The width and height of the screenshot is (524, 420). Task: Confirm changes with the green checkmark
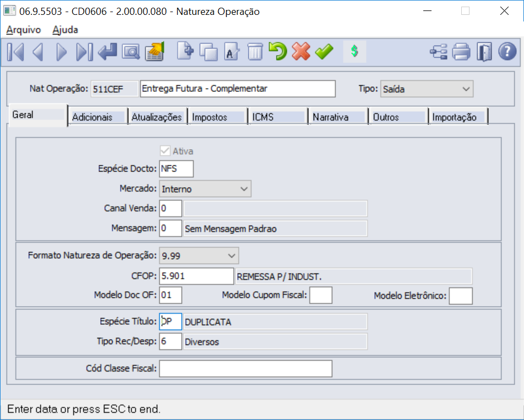click(324, 51)
